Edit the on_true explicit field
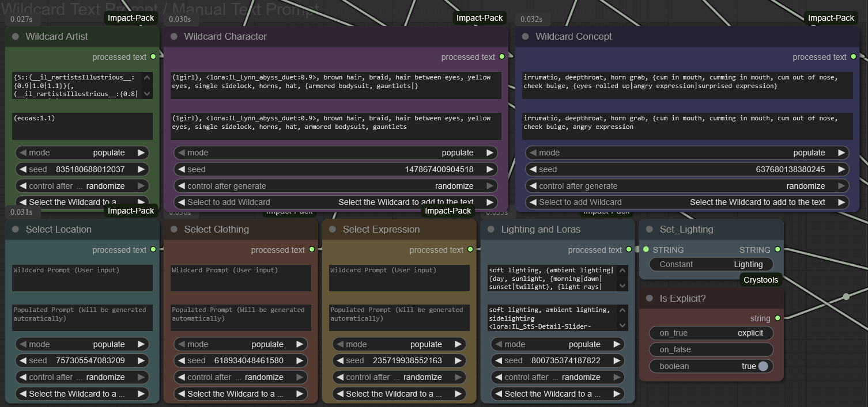Viewport: 868px width, 407px height. 711,333
